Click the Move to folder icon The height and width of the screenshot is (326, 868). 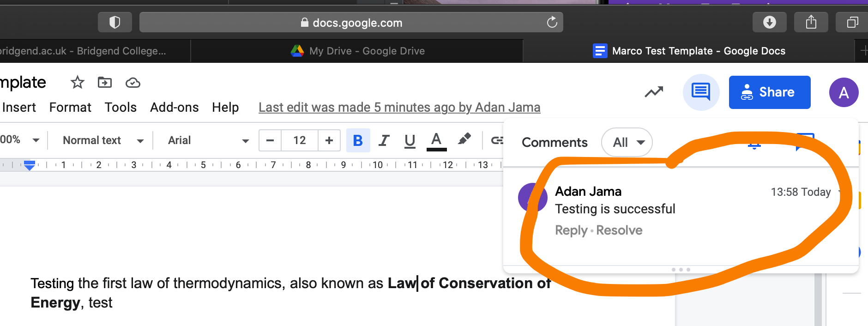105,83
